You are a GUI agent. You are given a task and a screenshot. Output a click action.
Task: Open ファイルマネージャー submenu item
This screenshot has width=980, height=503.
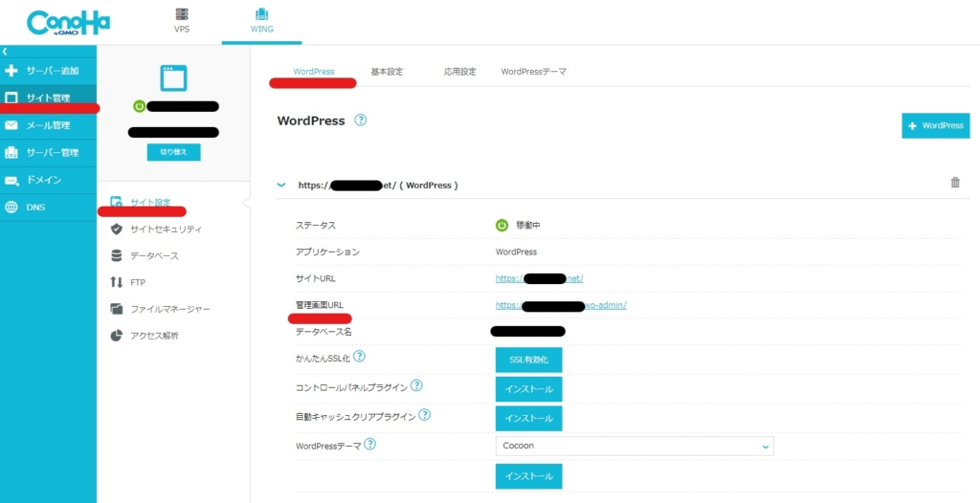pyautogui.click(x=161, y=309)
